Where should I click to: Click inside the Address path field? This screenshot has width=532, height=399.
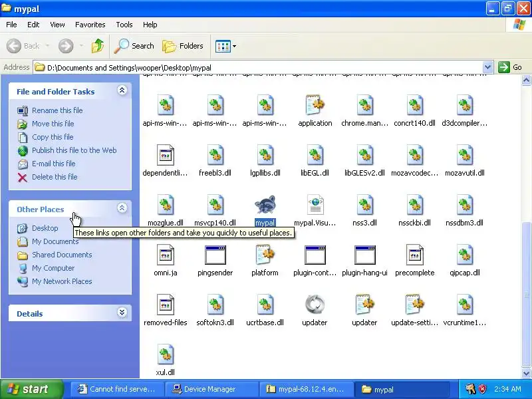click(x=258, y=67)
